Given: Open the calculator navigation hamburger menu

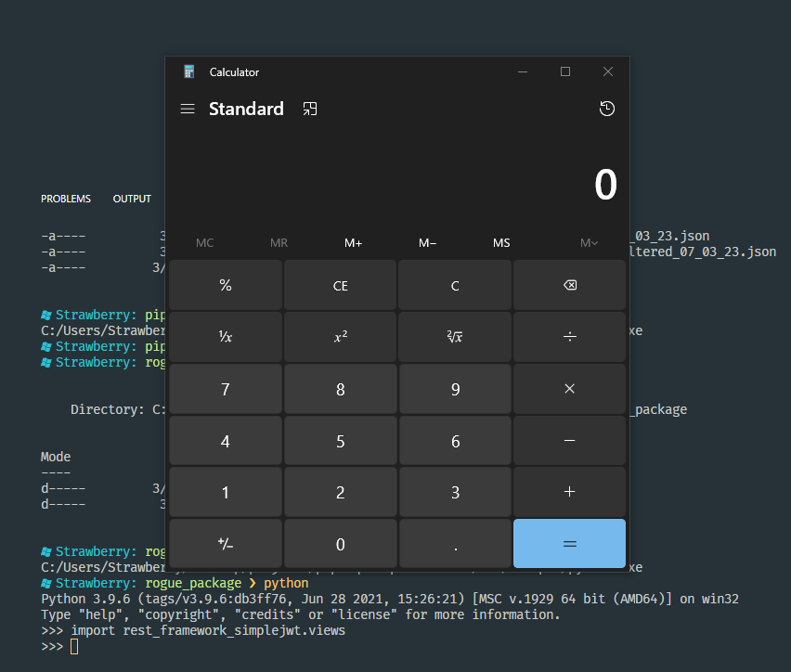Looking at the screenshot, I should [x=188, y=109].
